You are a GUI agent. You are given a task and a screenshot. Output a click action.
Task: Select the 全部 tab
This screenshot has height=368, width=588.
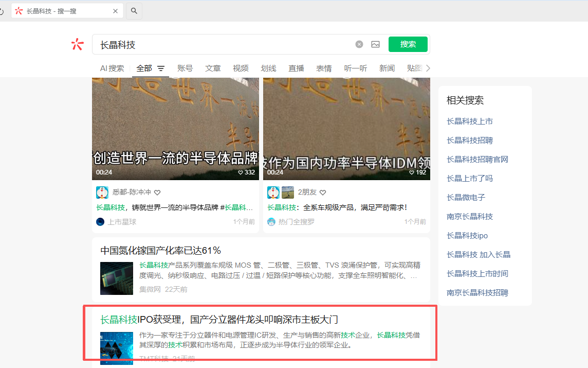click(144, 68)
